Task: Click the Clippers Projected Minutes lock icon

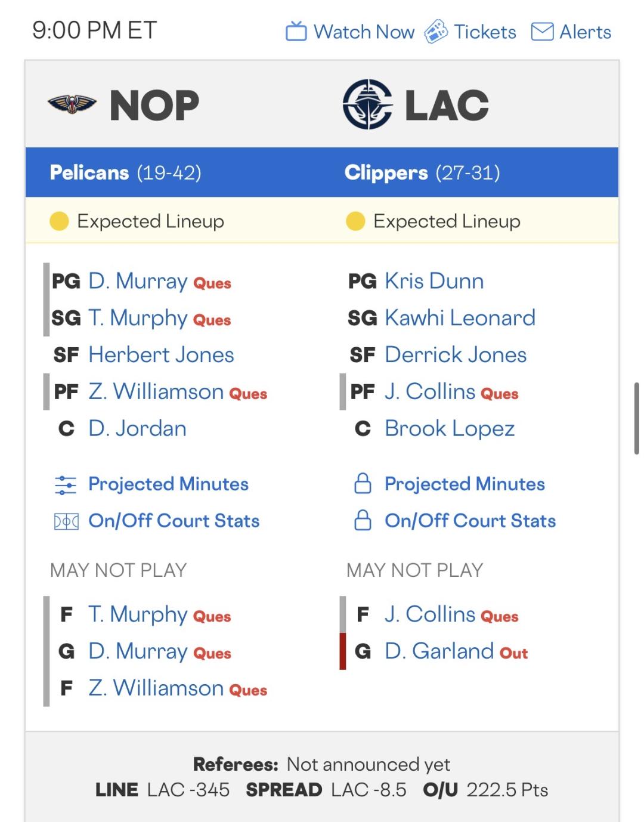Action: [x=363, y=484]
